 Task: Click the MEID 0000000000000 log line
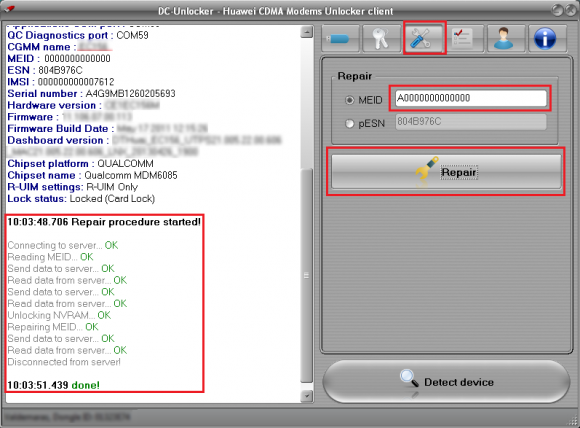tap(59, 59)
